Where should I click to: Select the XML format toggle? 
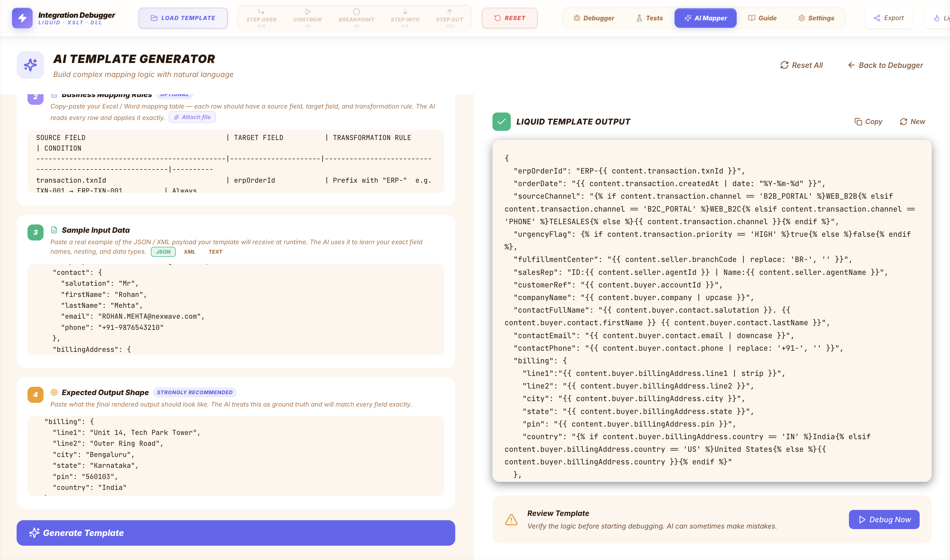(x=189, y=252)
